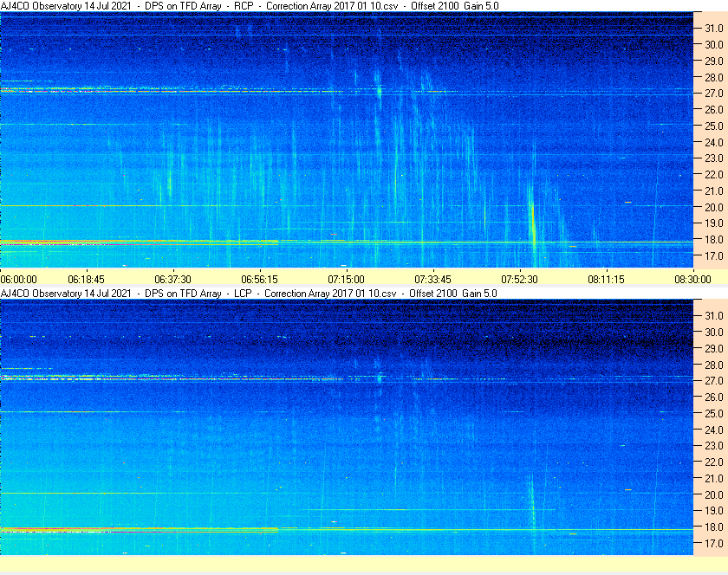The image size is (728, 575).
Task: Click the 20.0 frequency label in RCP panel
Action: pyautogui.click(x=714, y=207)
